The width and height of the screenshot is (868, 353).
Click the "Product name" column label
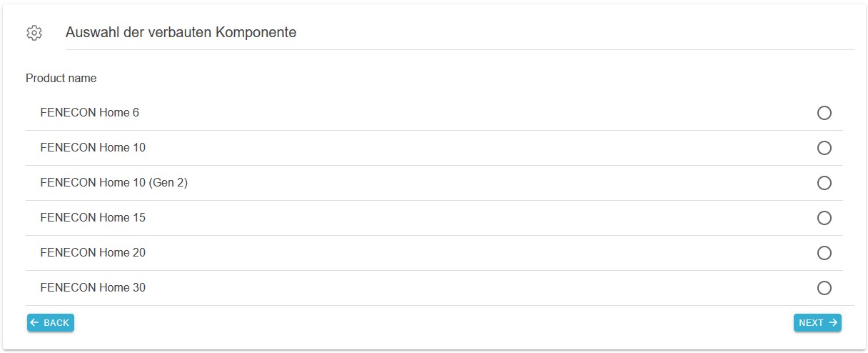pos(61,79)
